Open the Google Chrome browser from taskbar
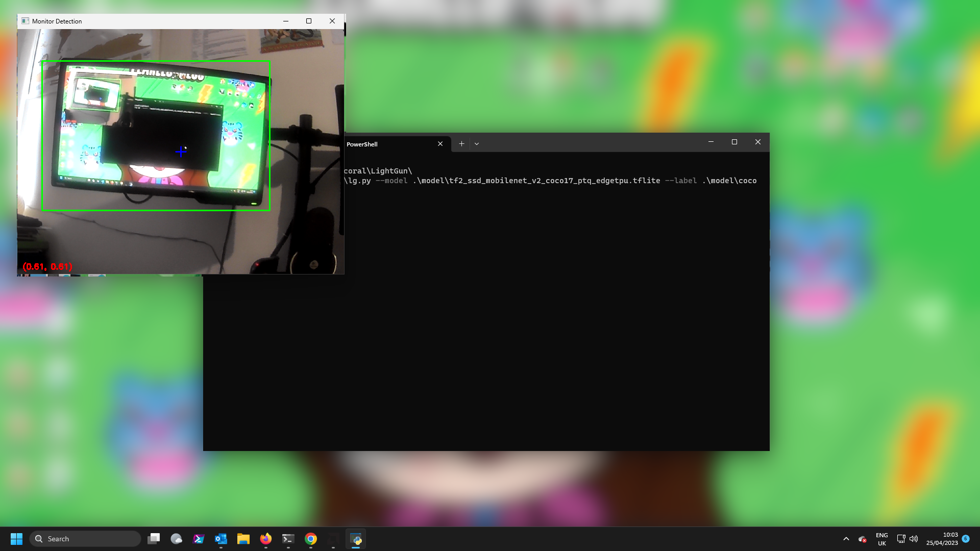Screen dimensions: 980x551 [311, 538]
